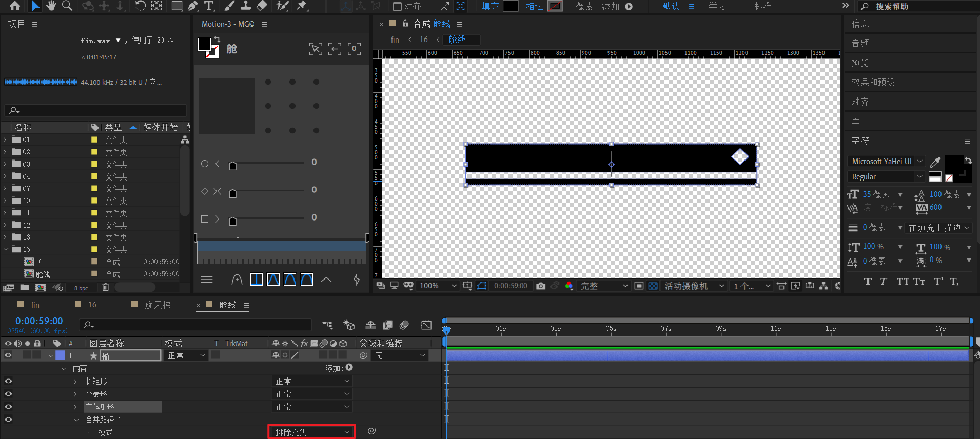Toggle the composition lock icon
This screenshot has height=439, width=980.
click(405, 24)
